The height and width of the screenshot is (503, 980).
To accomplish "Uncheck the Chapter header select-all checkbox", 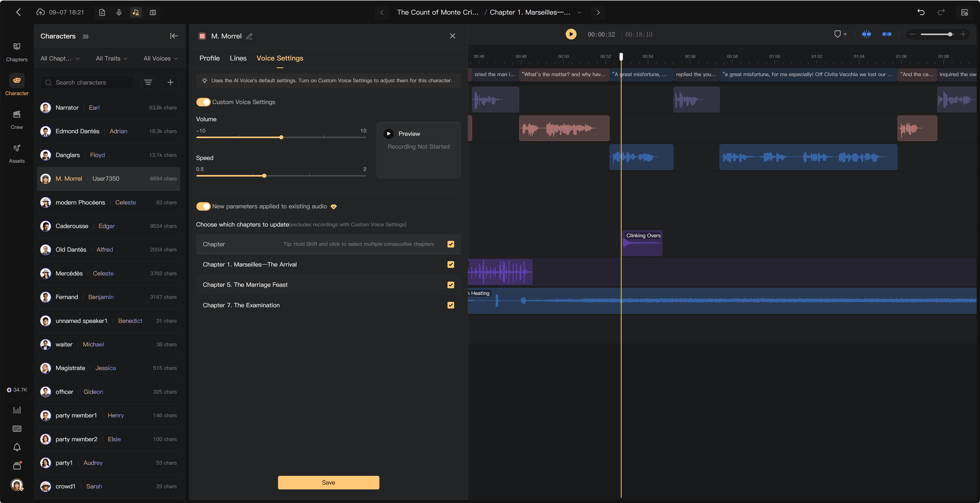I will 451,244.
